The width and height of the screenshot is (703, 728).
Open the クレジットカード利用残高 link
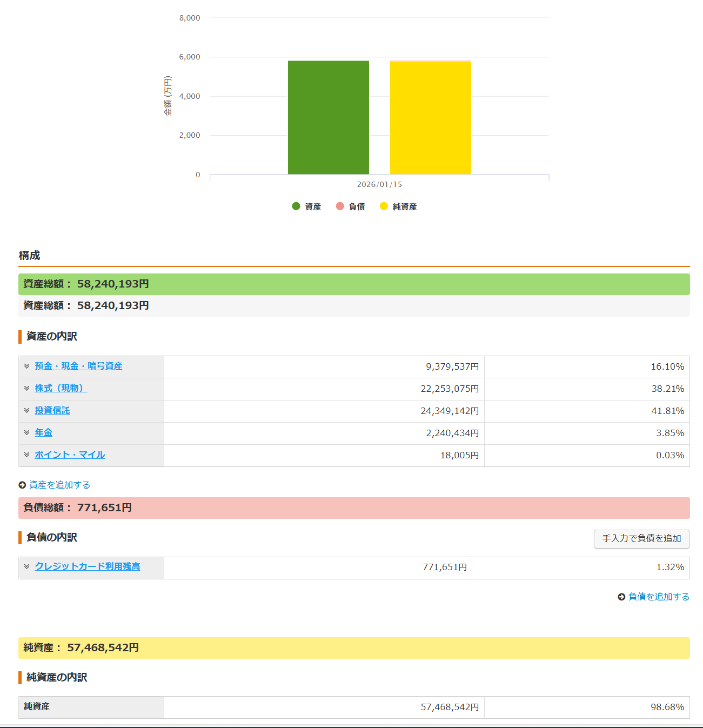click(88, 566)
